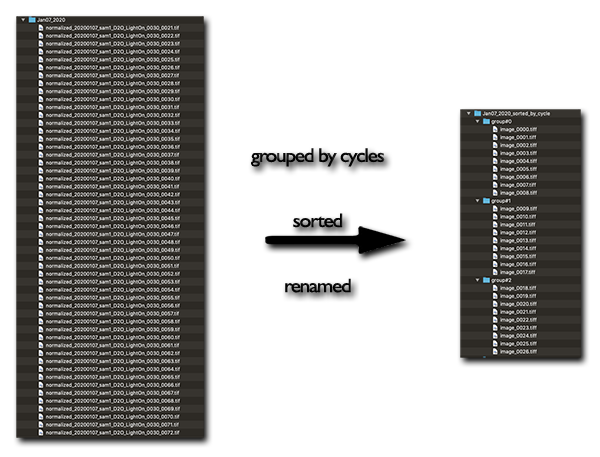
Task: Click the group#1 folder icon
Action: pos(485,201)
